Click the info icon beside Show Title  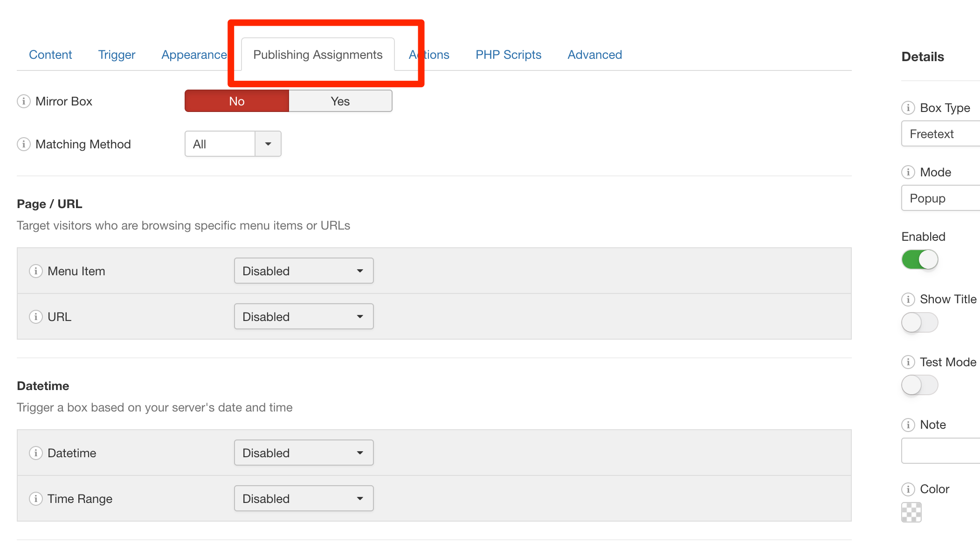point(908,299)
